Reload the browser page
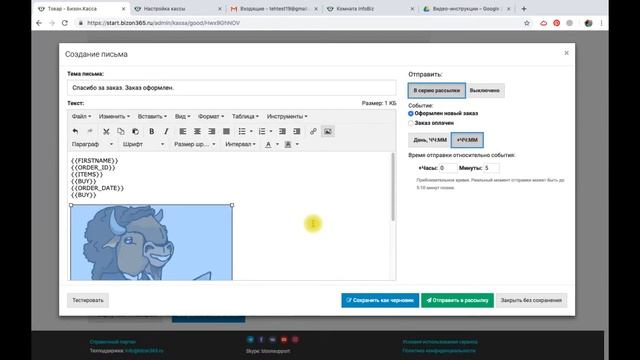 [x=64, y=23]
